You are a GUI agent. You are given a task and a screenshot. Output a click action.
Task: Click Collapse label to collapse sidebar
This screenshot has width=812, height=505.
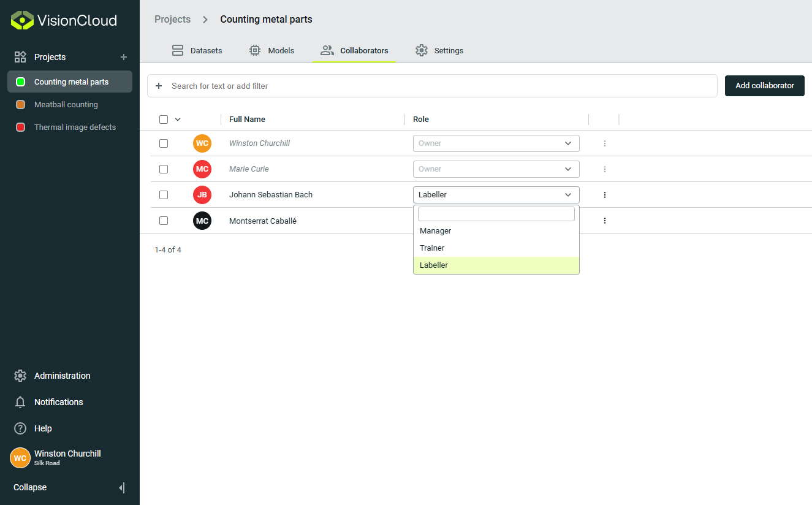[x=30, y=488]
